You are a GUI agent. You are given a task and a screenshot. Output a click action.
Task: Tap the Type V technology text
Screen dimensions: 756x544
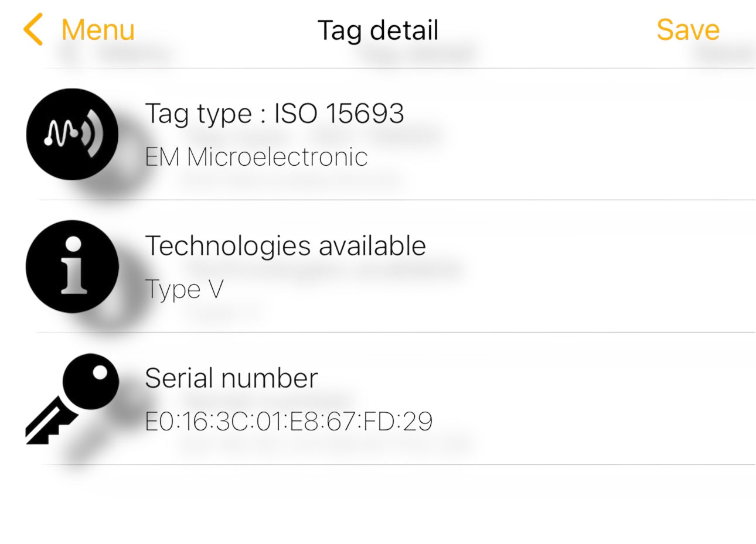[x=184, y=289]
